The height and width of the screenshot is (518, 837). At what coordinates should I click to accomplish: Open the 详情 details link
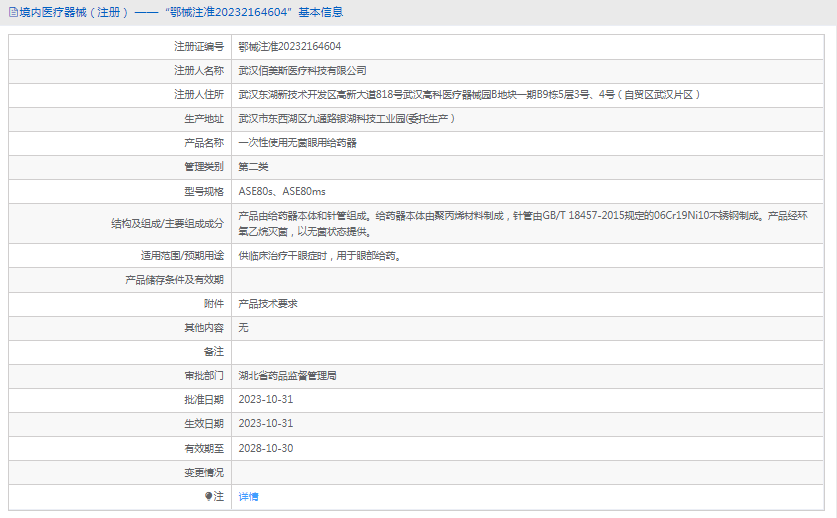[248, 496]
